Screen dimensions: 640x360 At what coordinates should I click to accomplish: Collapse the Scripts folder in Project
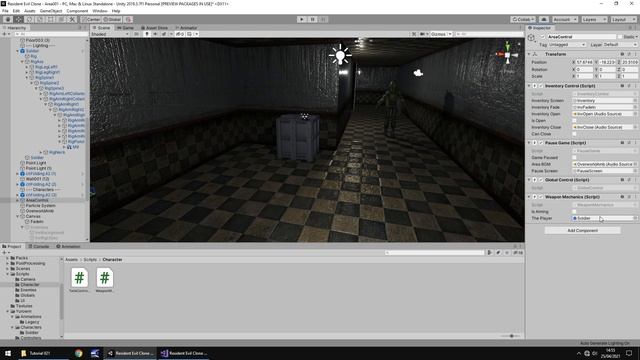(x=8, y=274)
